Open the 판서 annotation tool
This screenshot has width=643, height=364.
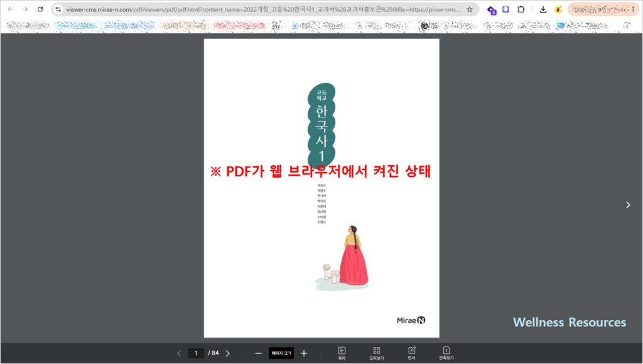(412, 353)
